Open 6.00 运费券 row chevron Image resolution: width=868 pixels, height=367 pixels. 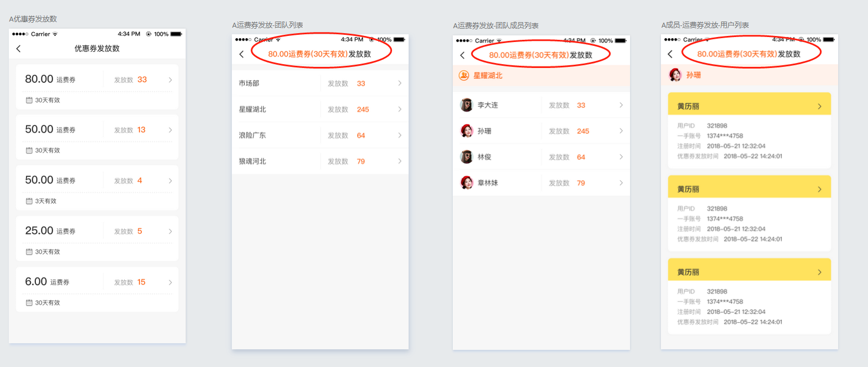(x=170, y=282)
